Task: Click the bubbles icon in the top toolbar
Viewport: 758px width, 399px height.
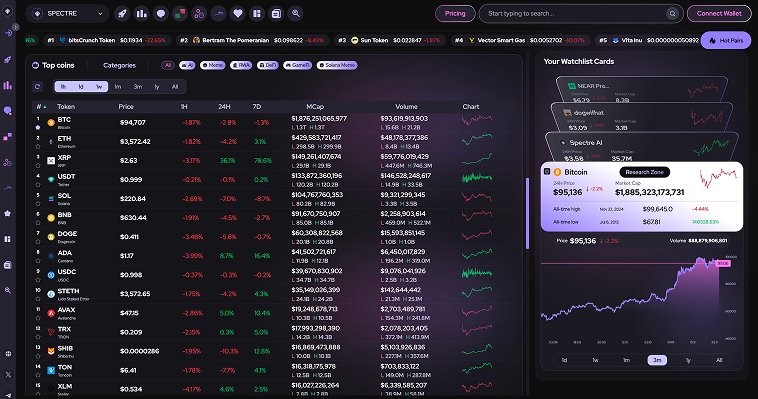Action: [199, 14]
